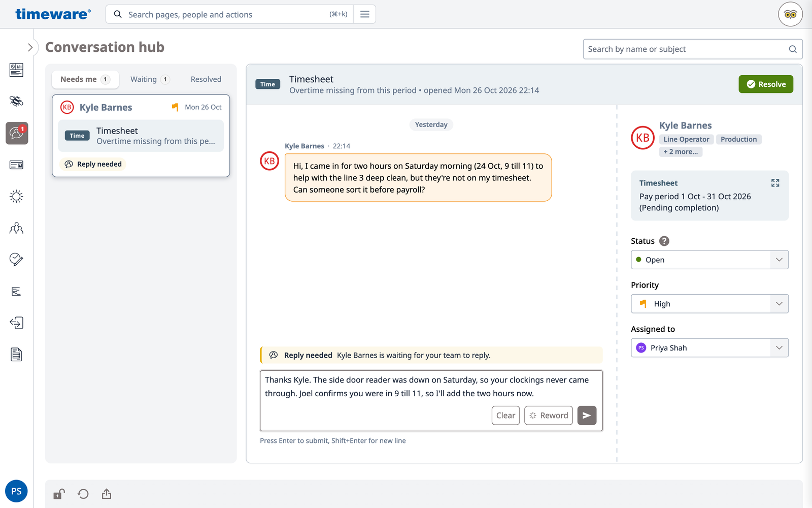Open the hamburger menu beside search

click(364, 14)
